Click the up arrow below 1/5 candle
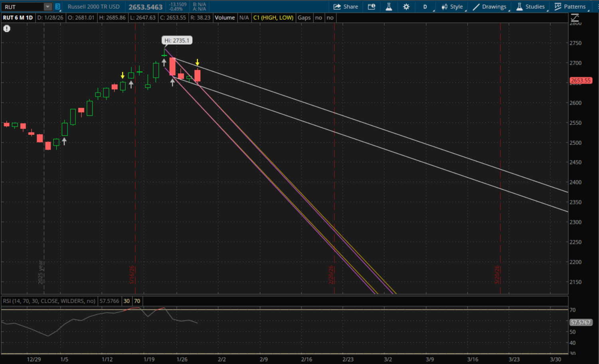Screen dimensions: 599x364 point(64,141)
